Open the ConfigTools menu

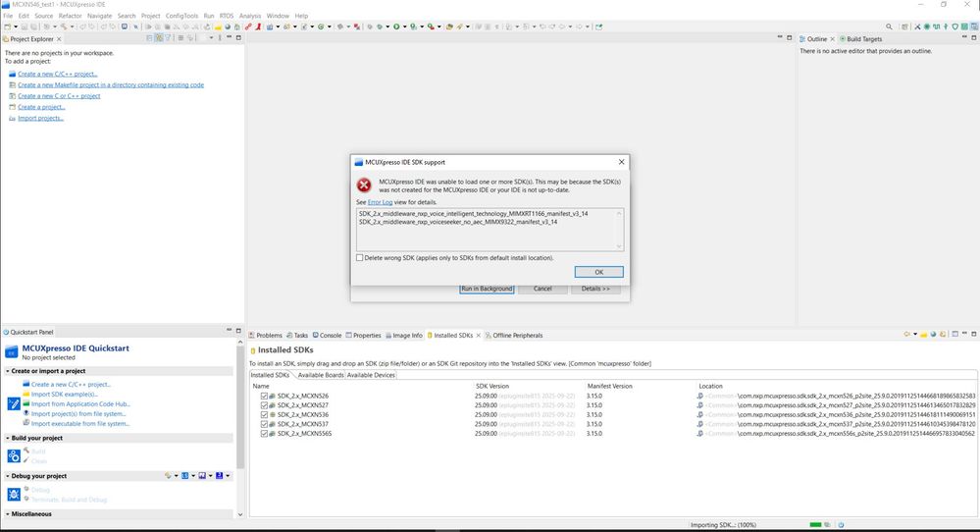click(x=181, y=16)
